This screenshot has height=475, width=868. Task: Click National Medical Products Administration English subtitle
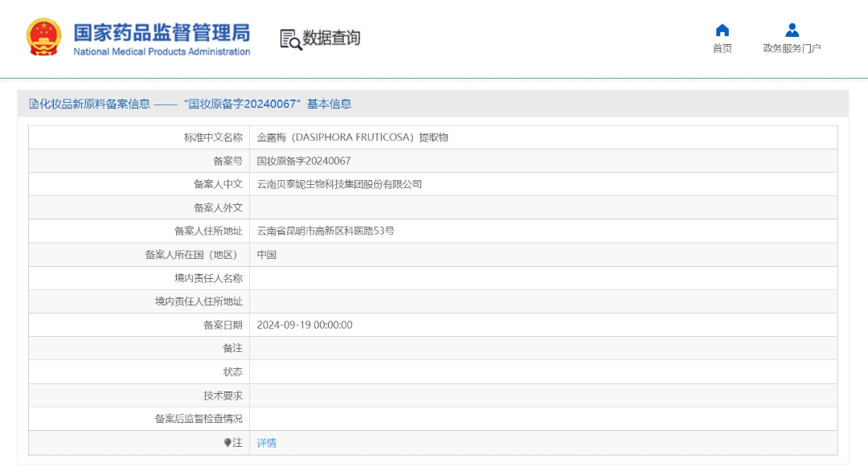point(162,52)
